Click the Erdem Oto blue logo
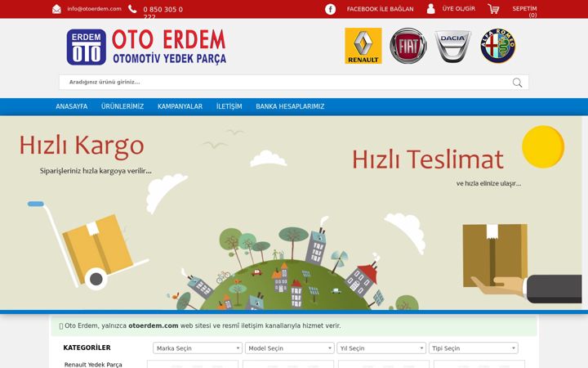This screenshot has height=368, width=588. point(87,47)
